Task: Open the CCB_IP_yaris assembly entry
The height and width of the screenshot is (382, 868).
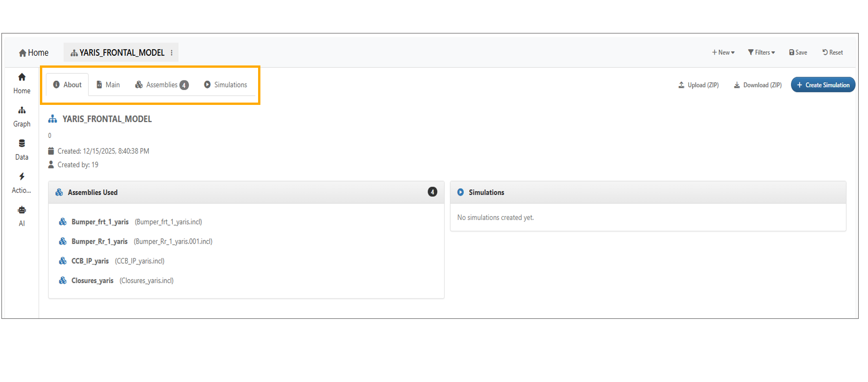Action: pos(90,261)
